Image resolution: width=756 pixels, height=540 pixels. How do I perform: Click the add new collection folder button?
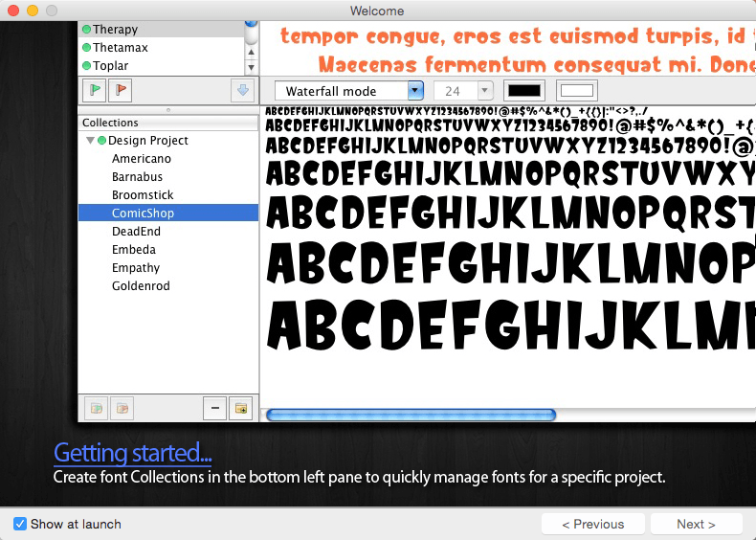click(x=240, y=409)
